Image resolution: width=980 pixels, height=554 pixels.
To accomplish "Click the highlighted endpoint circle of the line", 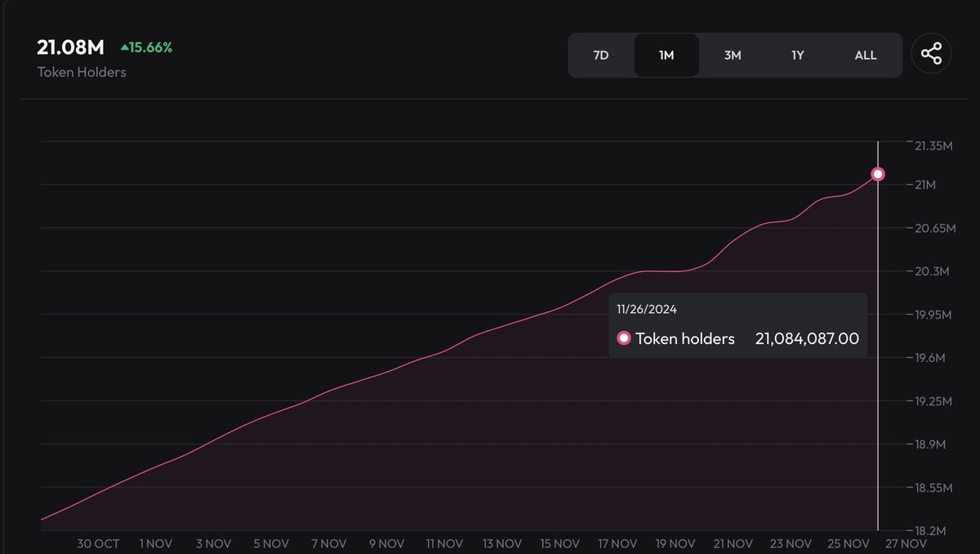I will pyautogui.click(x=878, y=173).
